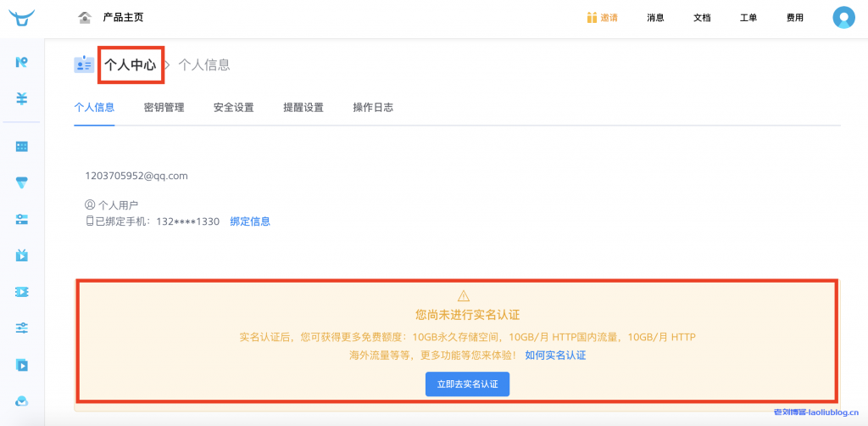Click the personal center ID card icon
Image resolution: width=868 pixels, height=426 pixels.
[x=84, y=65]
